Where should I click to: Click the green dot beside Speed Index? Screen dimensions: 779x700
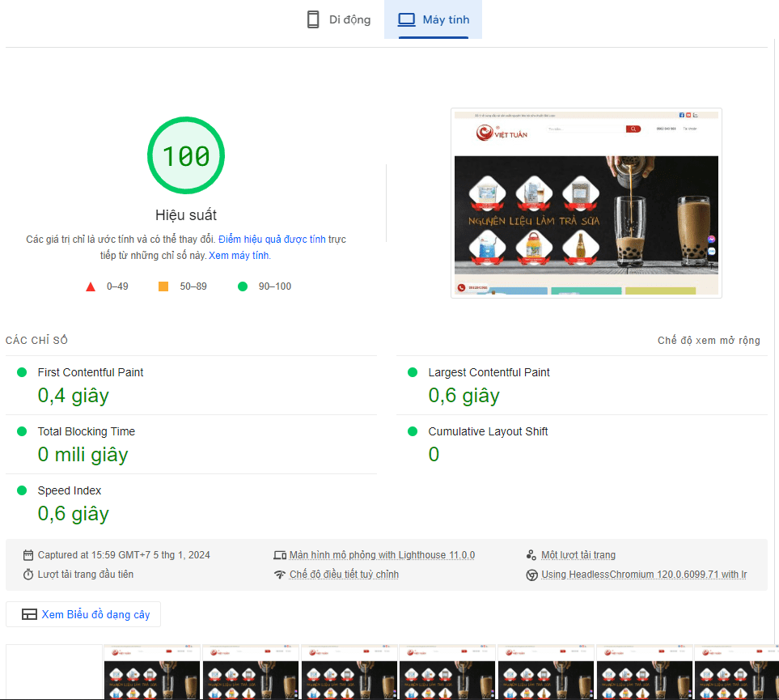pos(22,490)
